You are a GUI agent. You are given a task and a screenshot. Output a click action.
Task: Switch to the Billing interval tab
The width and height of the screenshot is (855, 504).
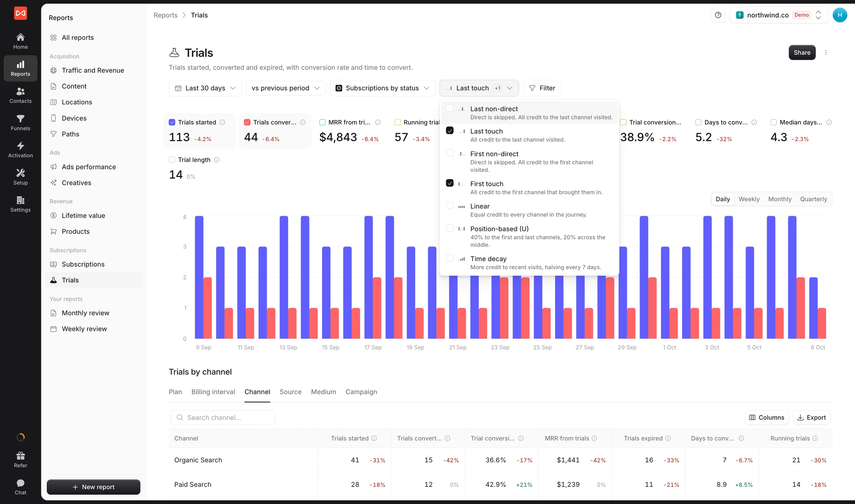[x=213, y=392]
